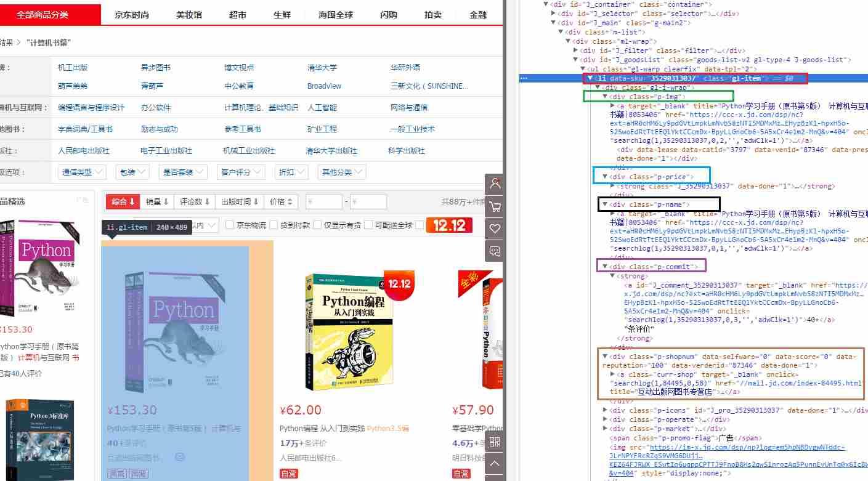The height and width of the screenshot is (481, 868).
Task: Sort results by 销量
Action: click(x=157, y=202)
